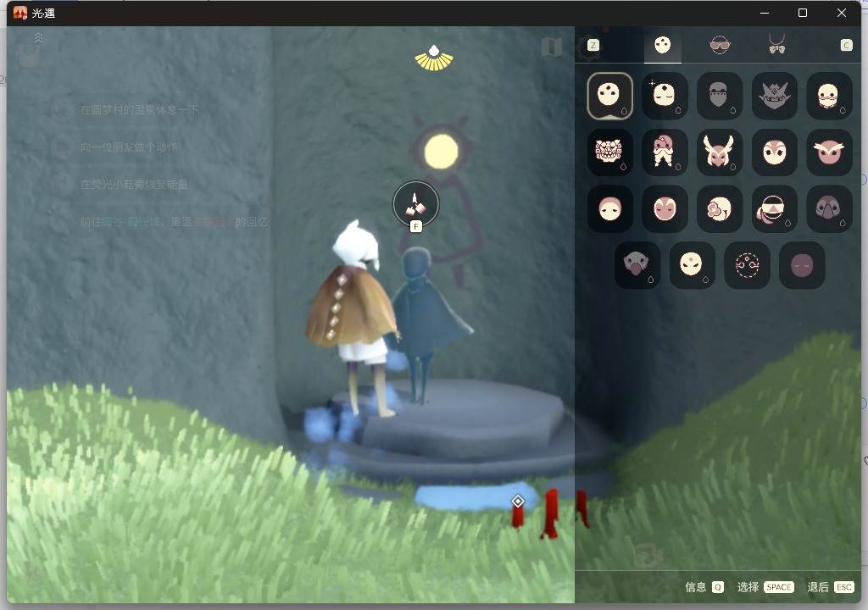Select the dark mauve faded mask
The image size is (868, 610).
802,265
